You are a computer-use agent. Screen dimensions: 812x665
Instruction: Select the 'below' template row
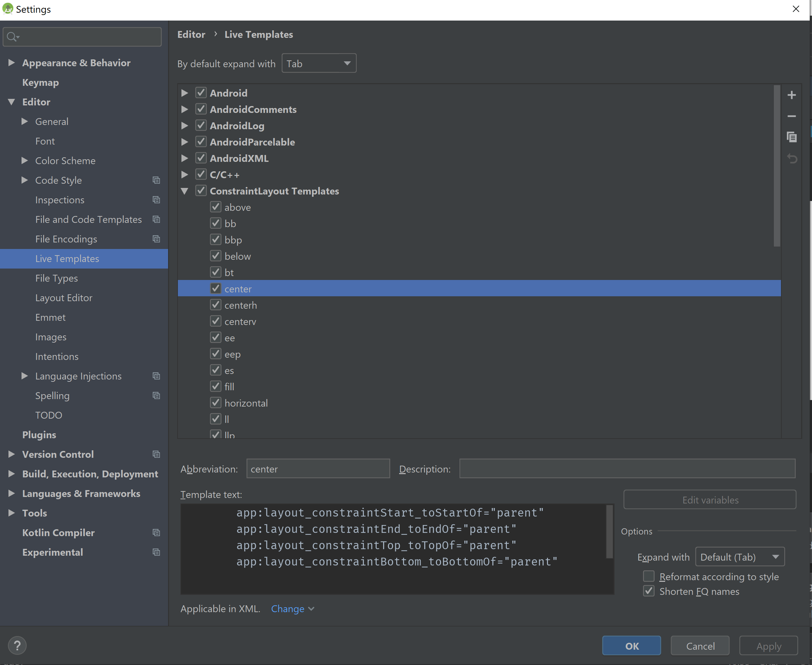tap(479, 256)
